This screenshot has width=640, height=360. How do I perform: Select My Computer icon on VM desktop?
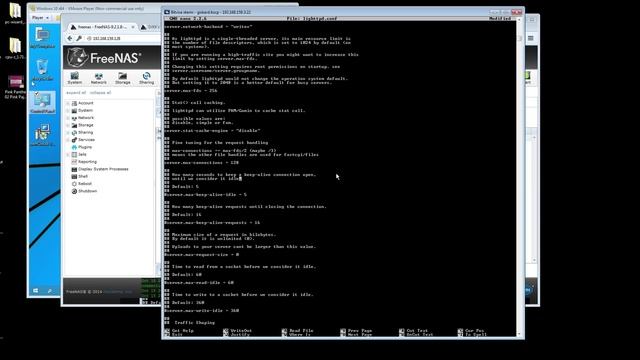tap(42, 38)
